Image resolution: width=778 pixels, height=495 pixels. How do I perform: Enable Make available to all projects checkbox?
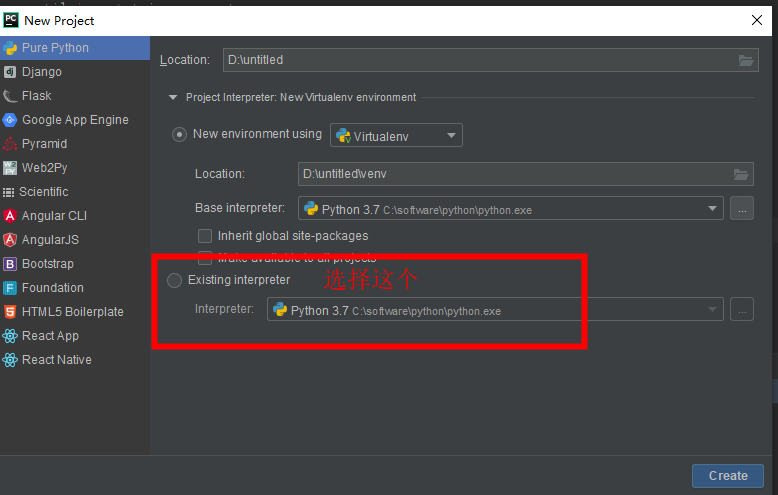pos(205,257)
